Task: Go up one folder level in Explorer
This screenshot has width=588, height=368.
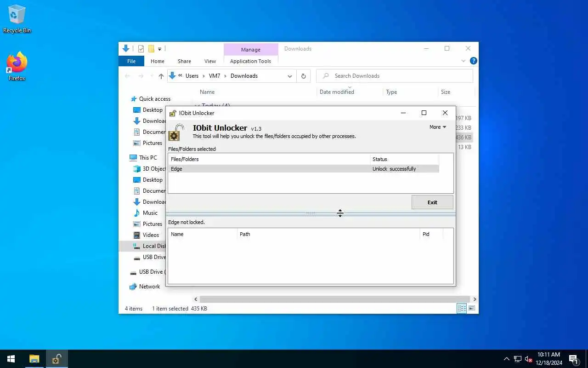Action: [x=161, y=76]
